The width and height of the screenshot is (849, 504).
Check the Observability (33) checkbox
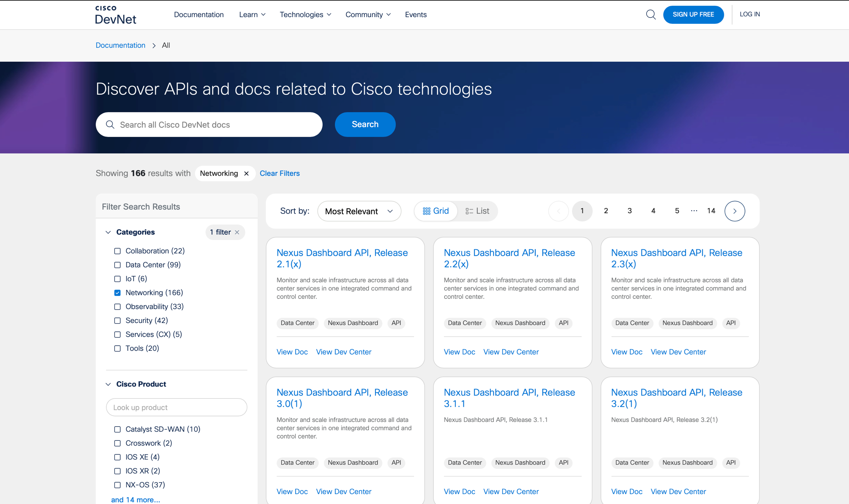pyautogui.click(x=118, y=307)
